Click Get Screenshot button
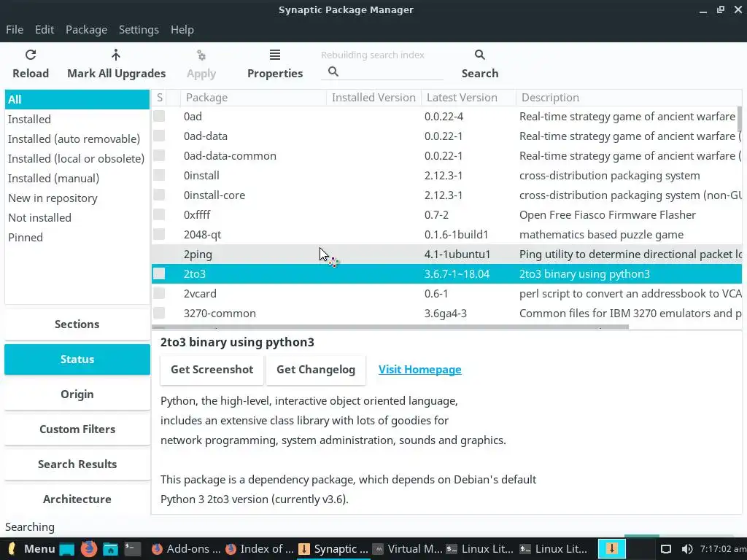 coord(212,370)
